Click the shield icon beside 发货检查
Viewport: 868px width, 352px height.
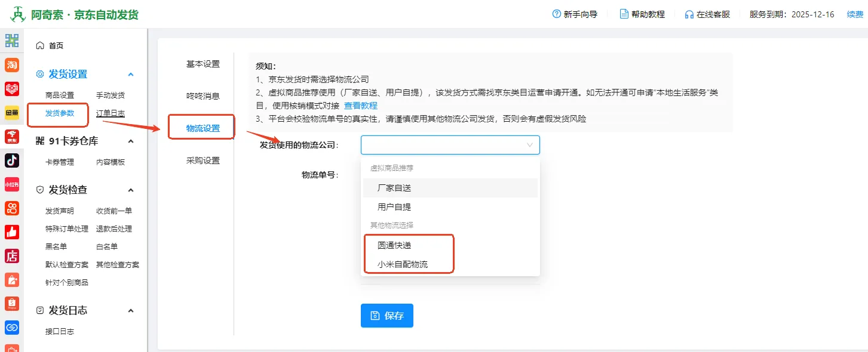[x=40, y=190]
